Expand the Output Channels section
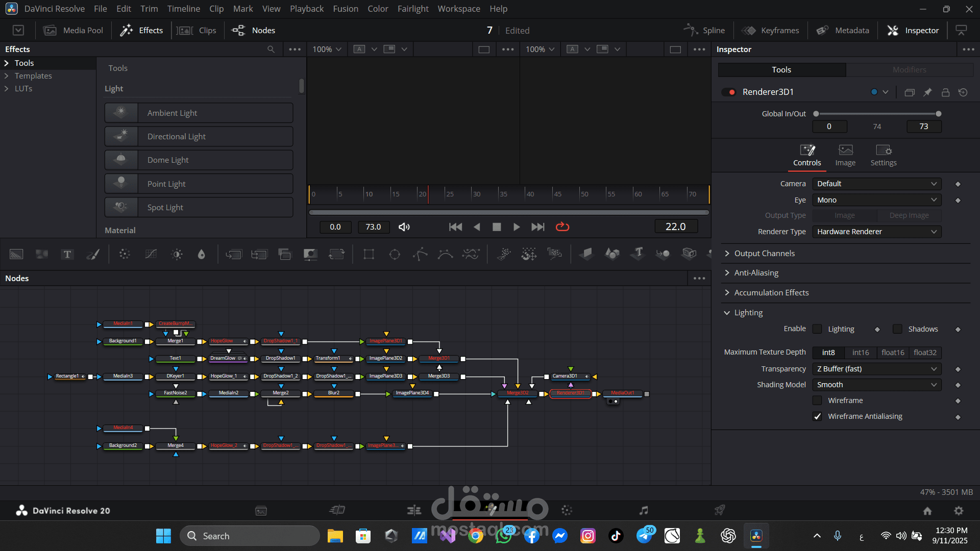The width and height of the screenshot is (980, 551). coord(764,254)
